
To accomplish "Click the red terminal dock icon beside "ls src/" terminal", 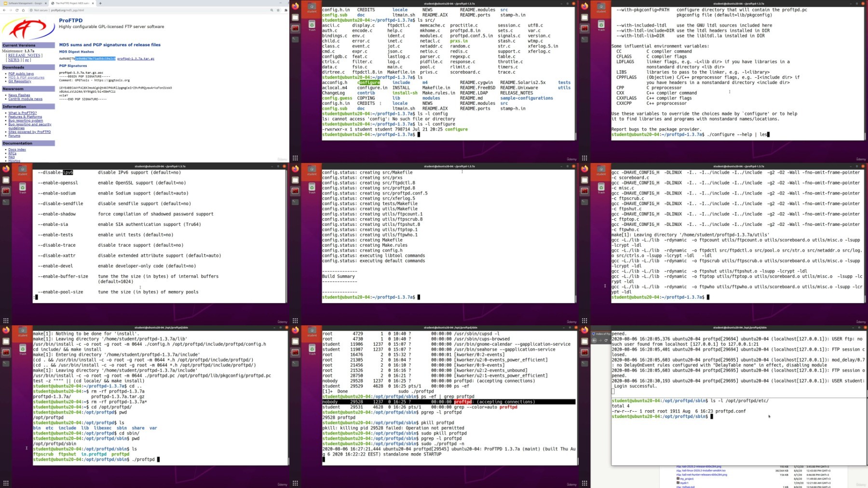I will (x=296, y=28).
